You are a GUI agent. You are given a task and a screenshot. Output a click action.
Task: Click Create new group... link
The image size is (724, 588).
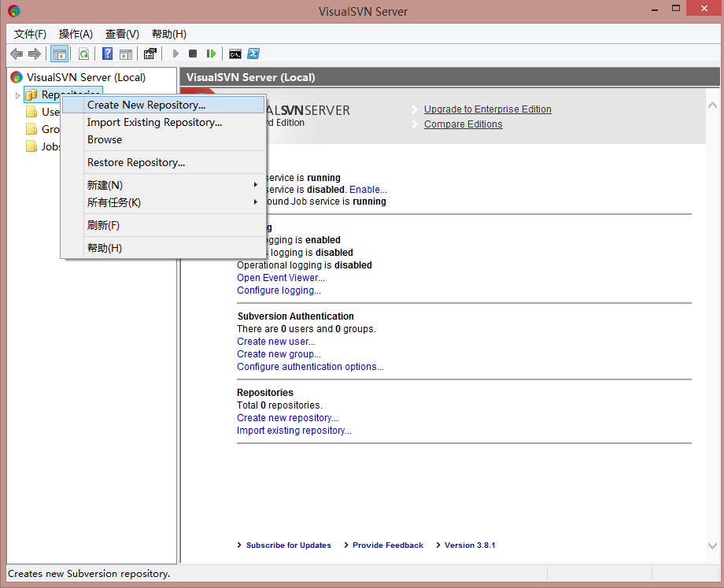tap(279, 353)
